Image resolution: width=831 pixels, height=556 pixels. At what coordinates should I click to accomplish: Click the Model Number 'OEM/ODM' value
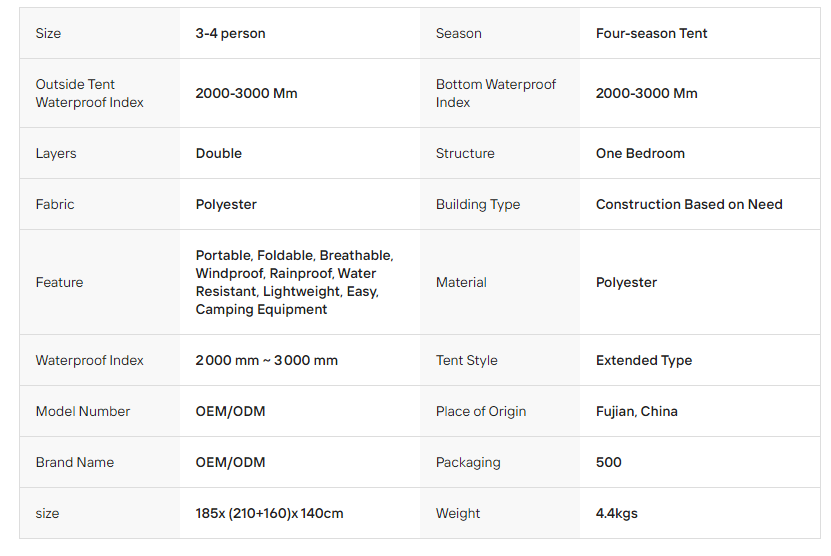coord(230,411)
